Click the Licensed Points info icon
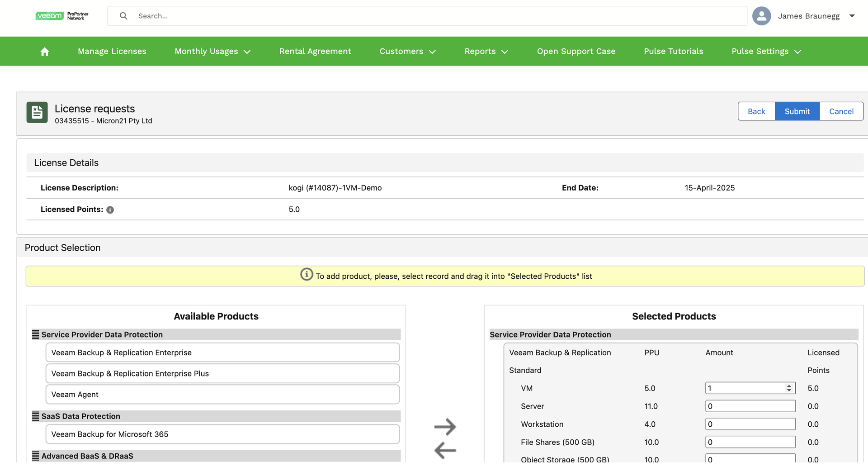 [110, 210]
